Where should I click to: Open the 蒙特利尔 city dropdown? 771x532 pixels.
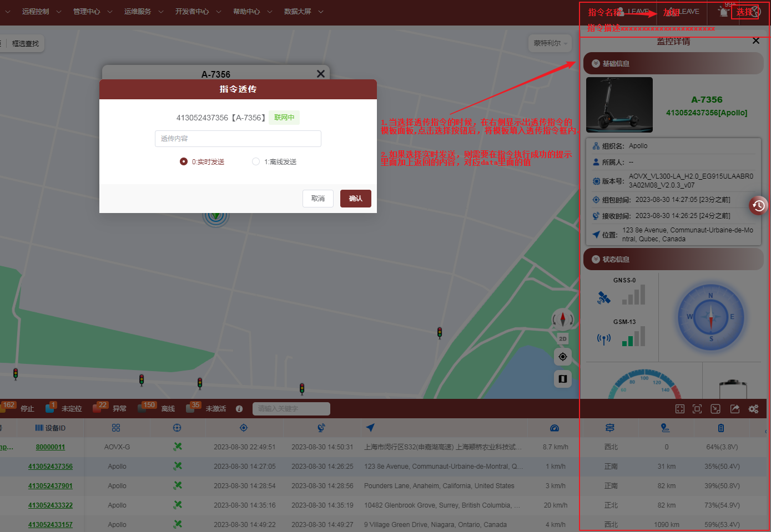(551, 43)
